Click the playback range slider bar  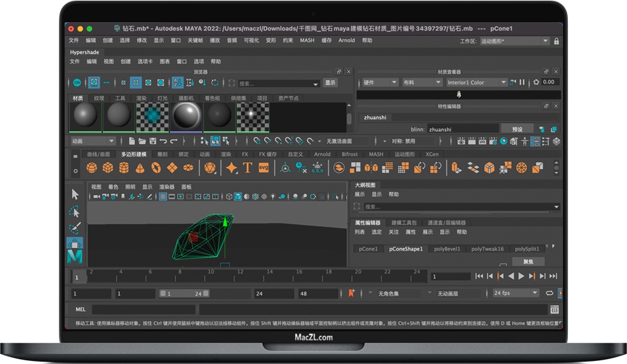[185, 294]
